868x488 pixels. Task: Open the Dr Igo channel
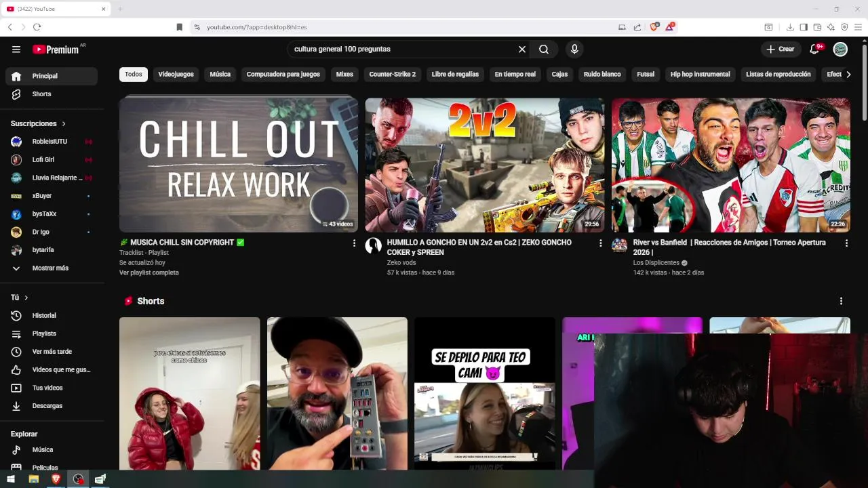[x=52, y=232]
